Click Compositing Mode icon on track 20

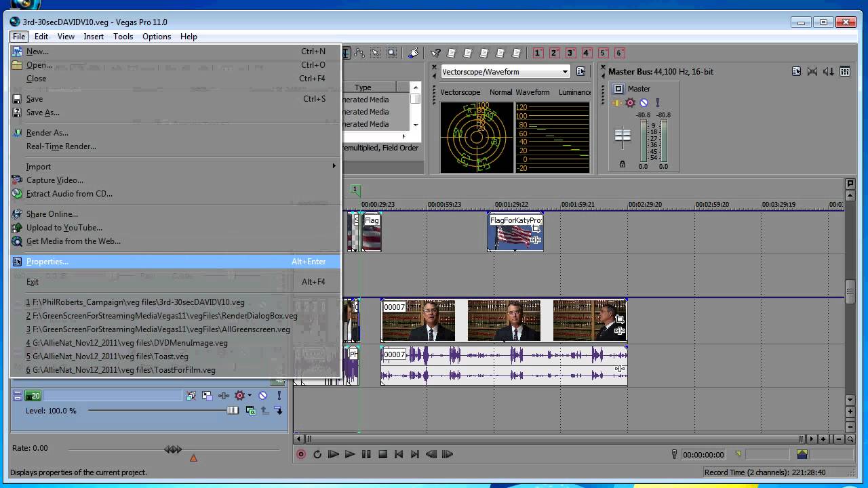[x=250, y=411]
